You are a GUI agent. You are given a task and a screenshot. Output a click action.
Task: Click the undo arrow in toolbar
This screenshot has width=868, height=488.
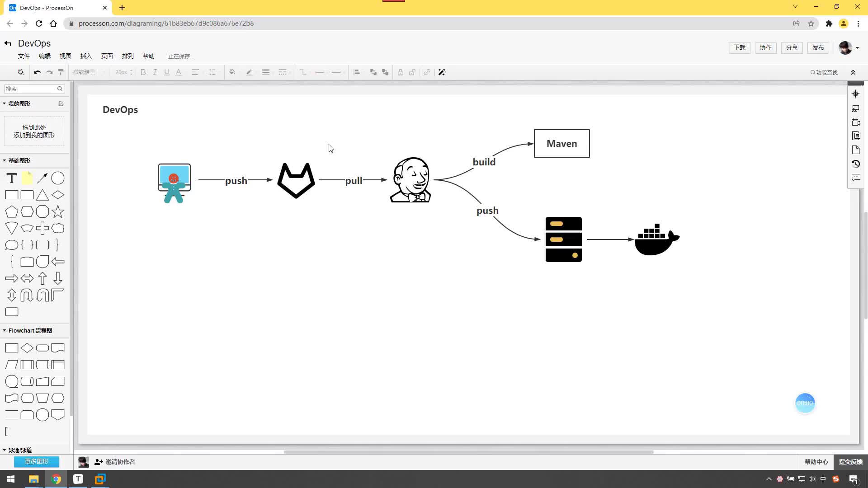[38, 72]
